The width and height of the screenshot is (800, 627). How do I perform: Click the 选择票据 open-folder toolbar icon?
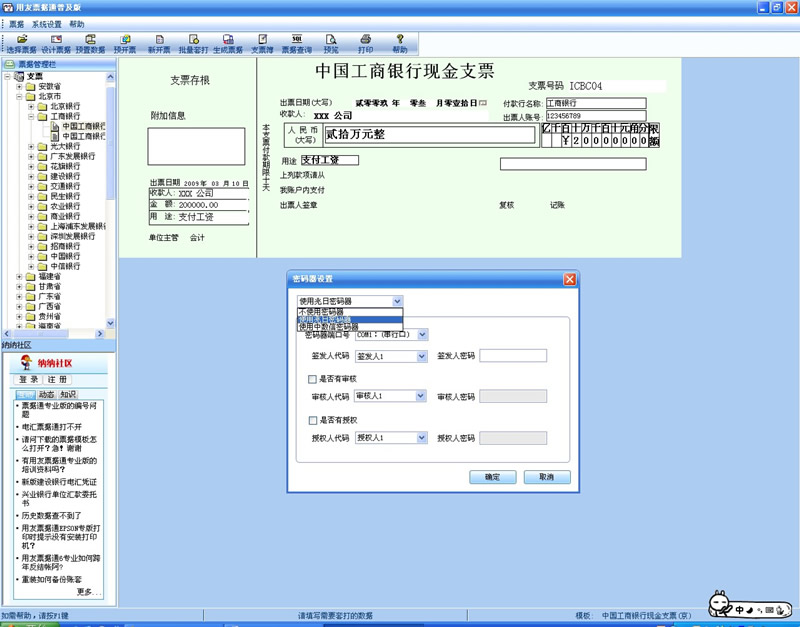pyautogui.click(x=21, y=39)
